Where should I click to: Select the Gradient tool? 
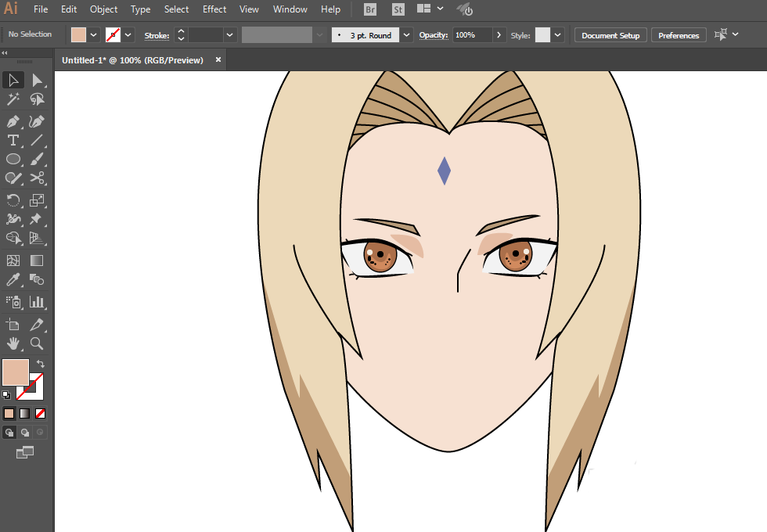pos(37,261)
